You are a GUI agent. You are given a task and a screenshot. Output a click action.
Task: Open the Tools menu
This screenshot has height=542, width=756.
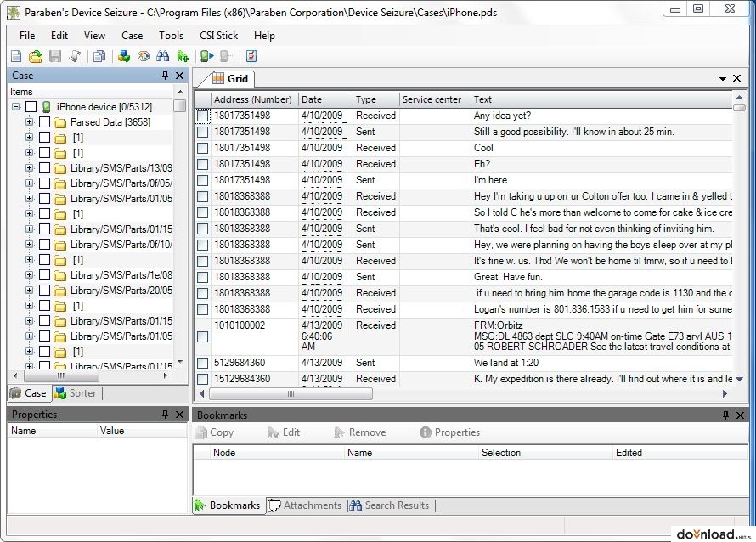point(171,36)
